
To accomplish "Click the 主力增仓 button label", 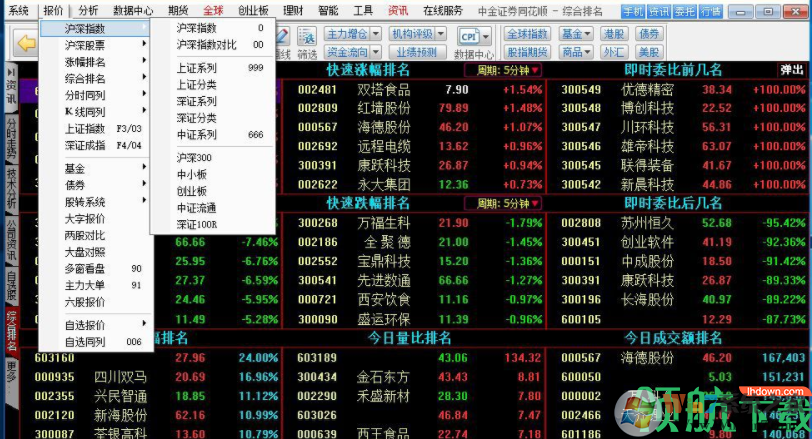I will click(347, 34).
